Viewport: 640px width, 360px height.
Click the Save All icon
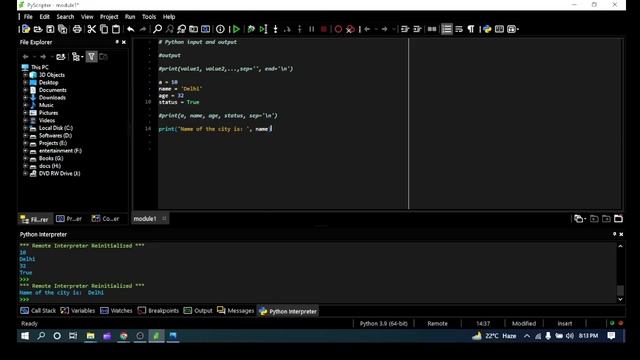62,29
